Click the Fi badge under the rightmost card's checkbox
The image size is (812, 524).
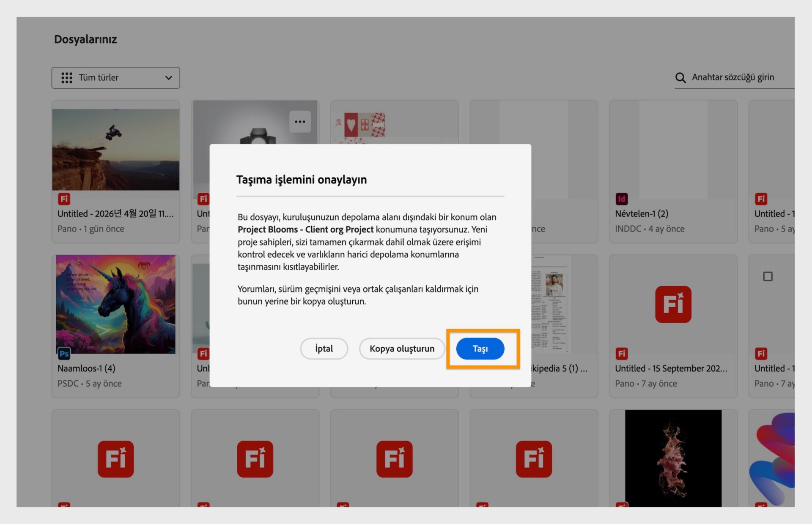tap(761, 353)
